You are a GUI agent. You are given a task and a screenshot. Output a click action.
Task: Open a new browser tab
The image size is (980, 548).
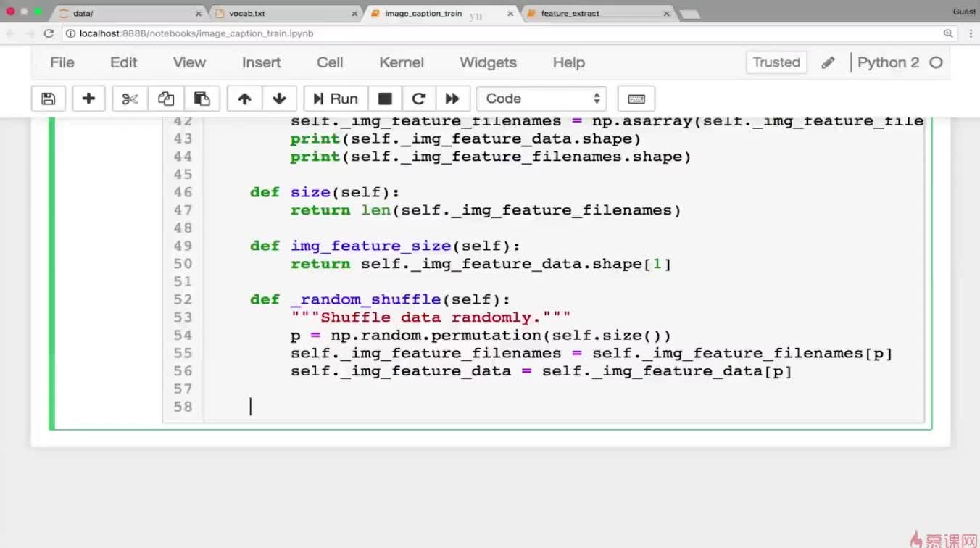pyautogui.click(x=690, y=14)
